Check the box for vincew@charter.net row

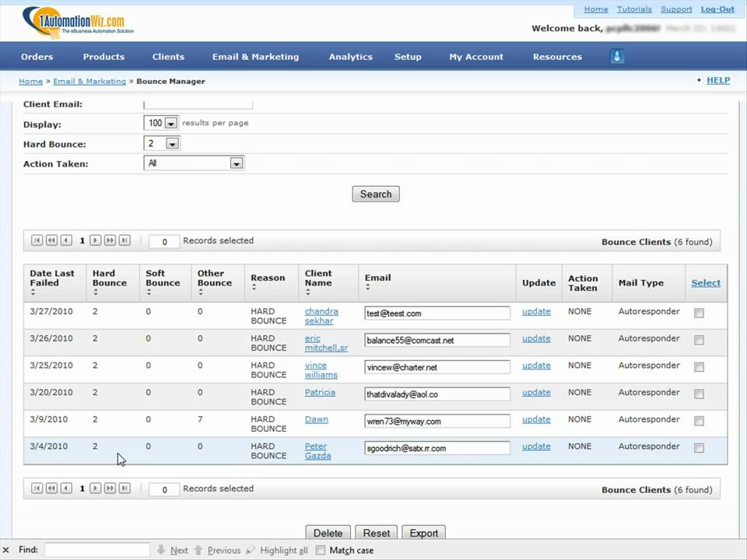click(699, 367)
